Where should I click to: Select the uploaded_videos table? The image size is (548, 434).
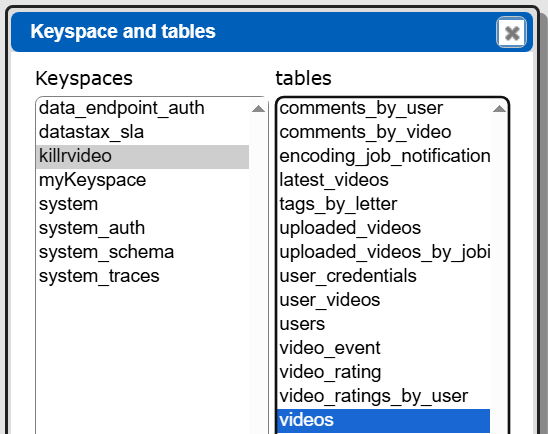384,228
